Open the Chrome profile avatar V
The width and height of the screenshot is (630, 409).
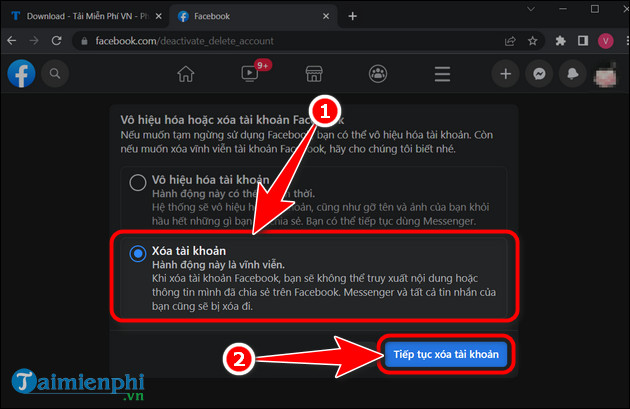(605, 41)
